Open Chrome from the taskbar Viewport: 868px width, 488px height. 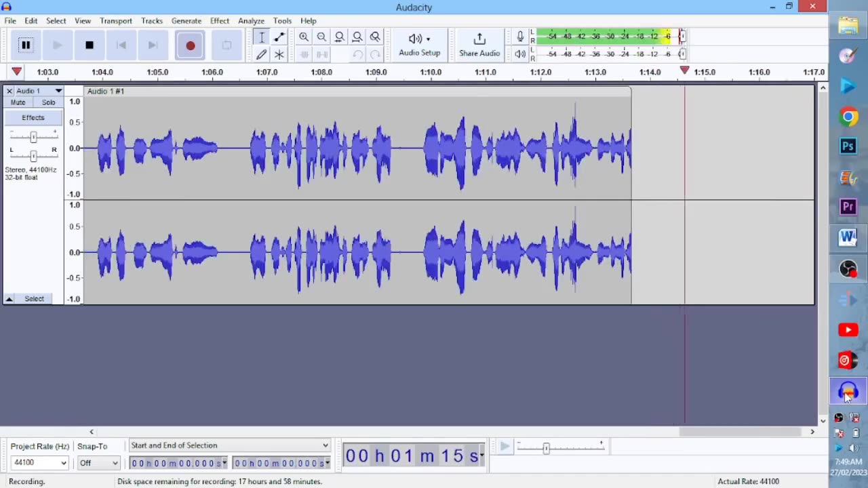coord(848,117)
